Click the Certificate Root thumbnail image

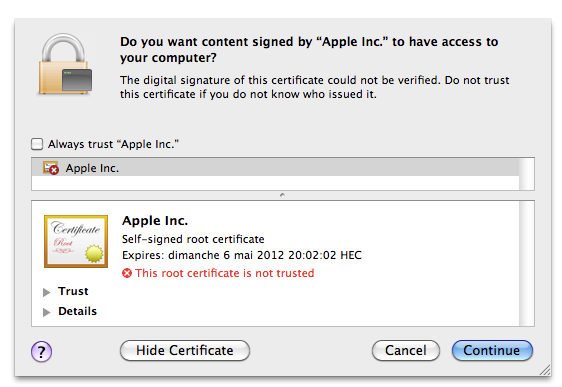pos(76,241)
